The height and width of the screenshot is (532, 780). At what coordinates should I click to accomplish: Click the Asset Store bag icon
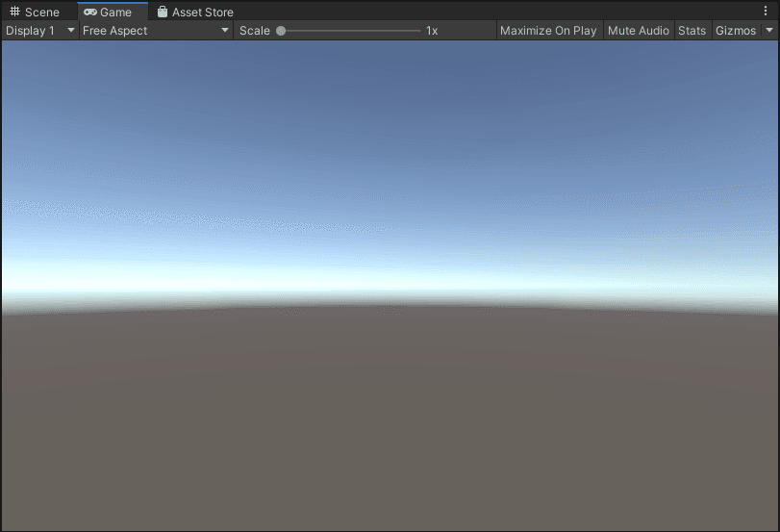coord(163,12)
